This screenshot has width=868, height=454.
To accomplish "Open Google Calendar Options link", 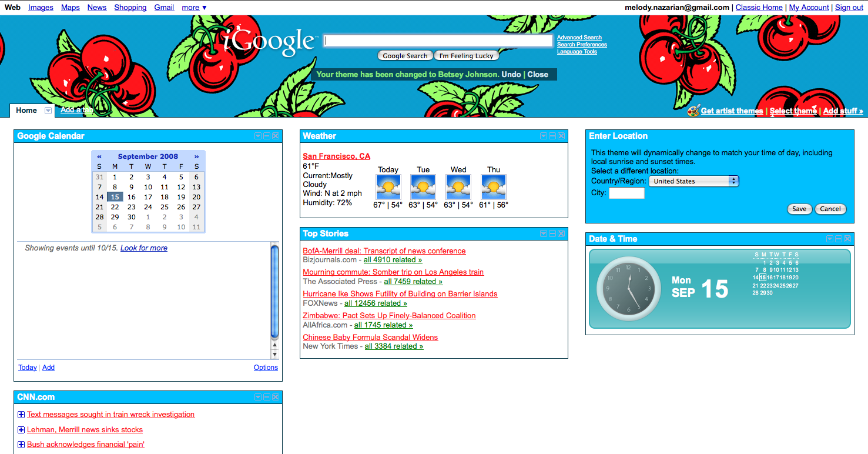I will click(266, 368).
